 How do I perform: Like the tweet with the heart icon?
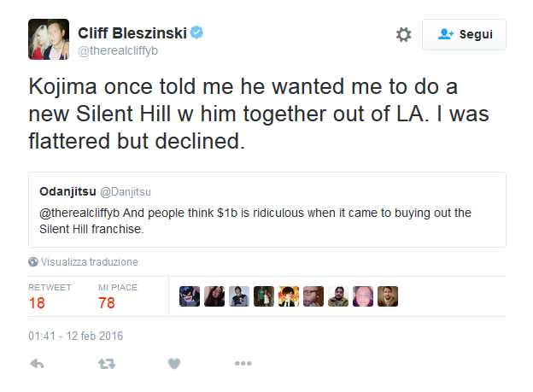(x=174, y=364)
